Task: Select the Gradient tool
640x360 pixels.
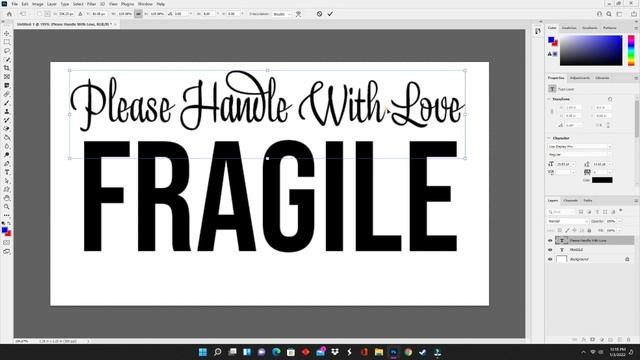Action: 7,138
